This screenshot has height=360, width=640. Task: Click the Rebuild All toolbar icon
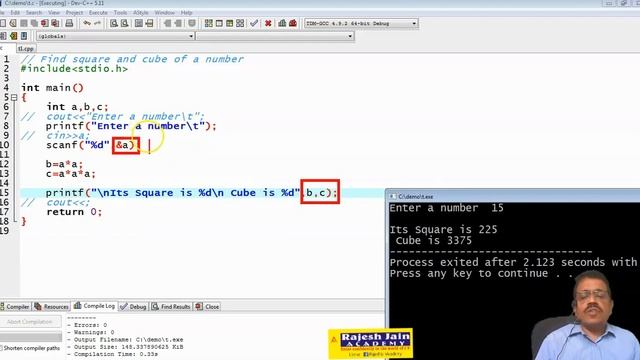tap(240, 23)
